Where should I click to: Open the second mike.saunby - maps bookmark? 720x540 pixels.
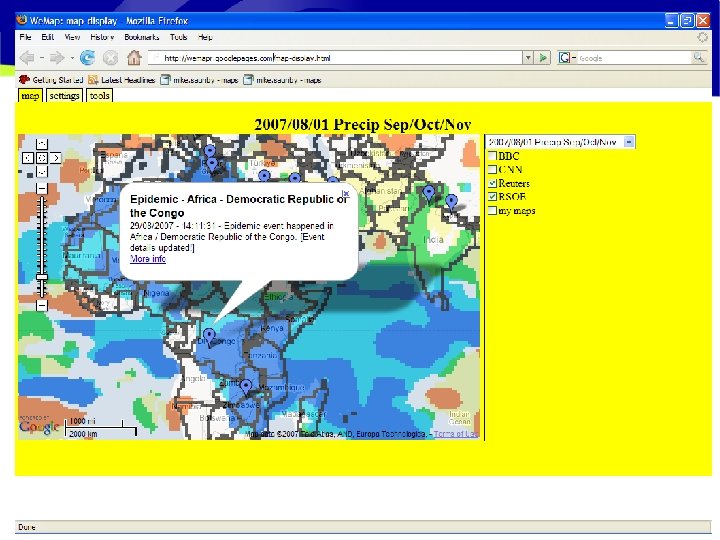point(282,80)
